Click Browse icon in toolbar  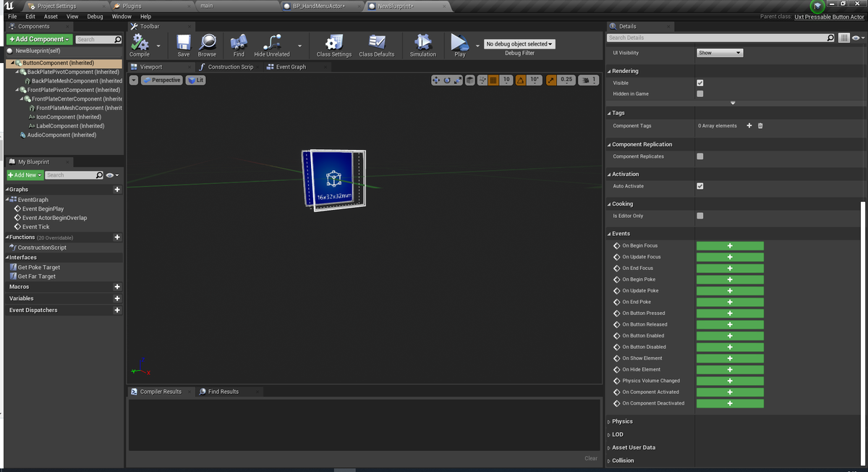[x=207, y=45]
